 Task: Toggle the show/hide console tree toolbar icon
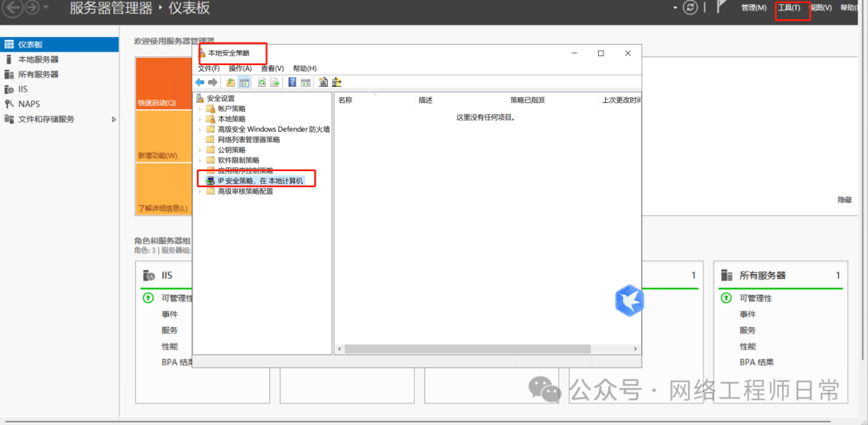244,83
